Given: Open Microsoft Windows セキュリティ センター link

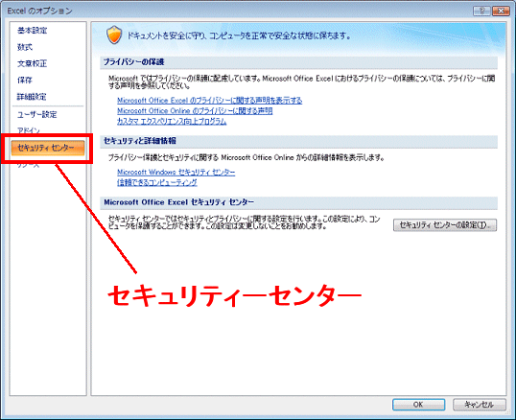Looking at the screenshot, I should coord(176,172).
